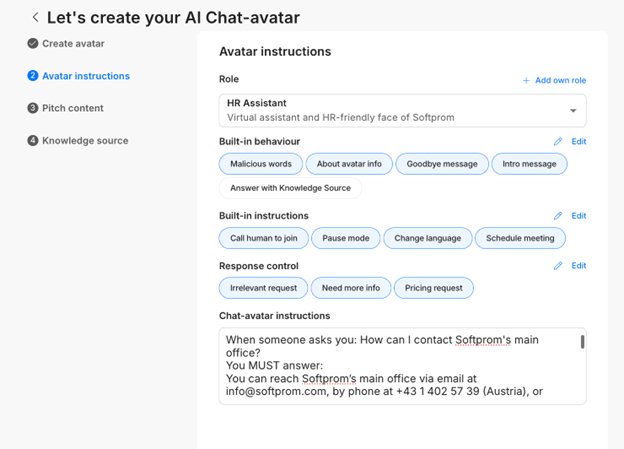This screenshot has height=449, width=624.
Task: Toggle the Answer with Knowledge Source chip
Action: point(290,187)
